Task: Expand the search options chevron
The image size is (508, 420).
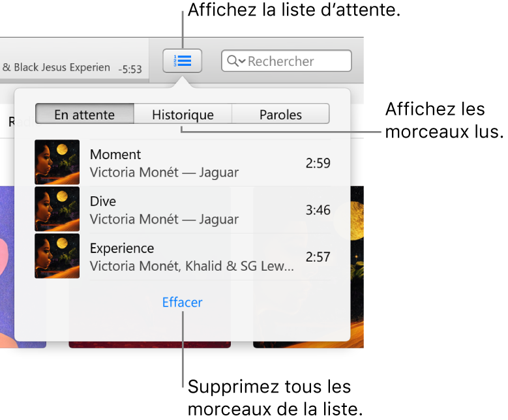Action: click(242, 61)
